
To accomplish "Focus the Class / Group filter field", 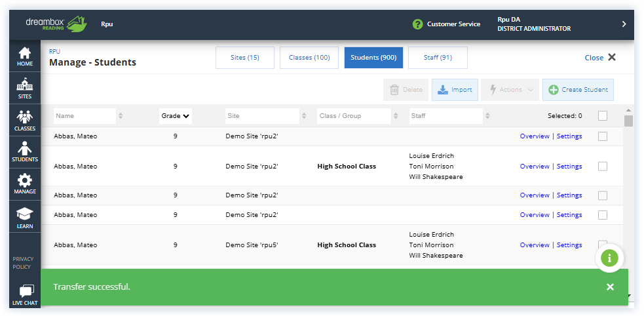I will click(354, 116).
